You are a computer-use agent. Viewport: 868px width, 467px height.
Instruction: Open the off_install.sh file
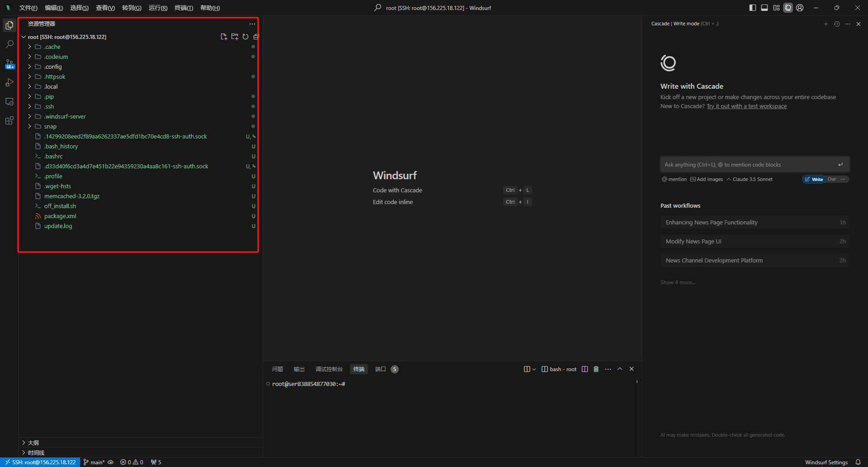pyautogui.click(x=60, y=206)
